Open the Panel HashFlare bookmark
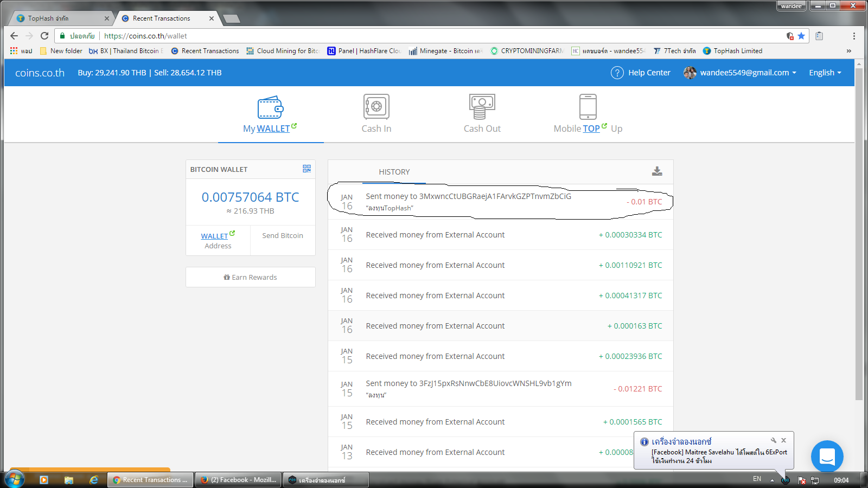 365,51
